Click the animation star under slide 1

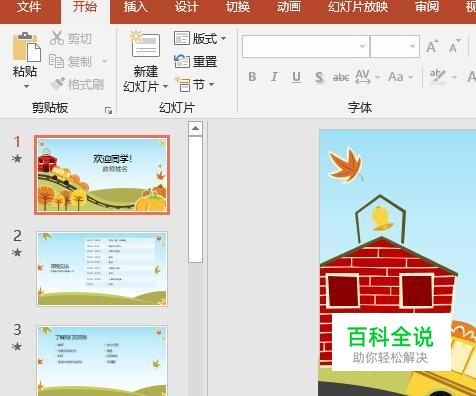pyautogui.click(x=17, y=158)
